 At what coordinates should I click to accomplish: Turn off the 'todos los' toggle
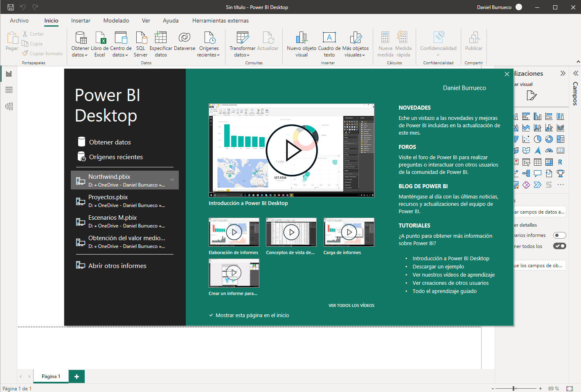pos(560,246)
